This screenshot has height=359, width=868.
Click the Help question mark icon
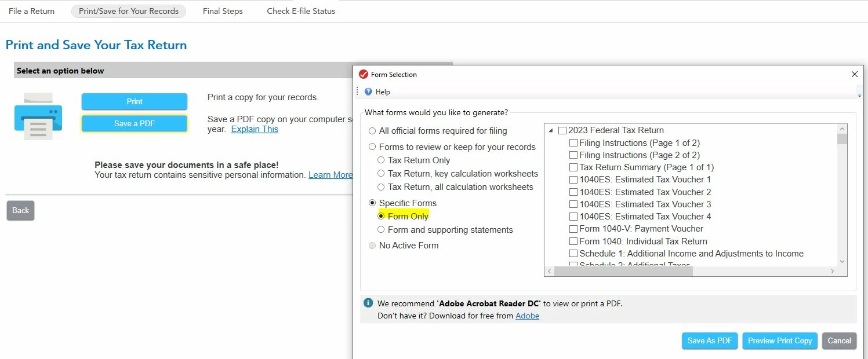(368, 91)
